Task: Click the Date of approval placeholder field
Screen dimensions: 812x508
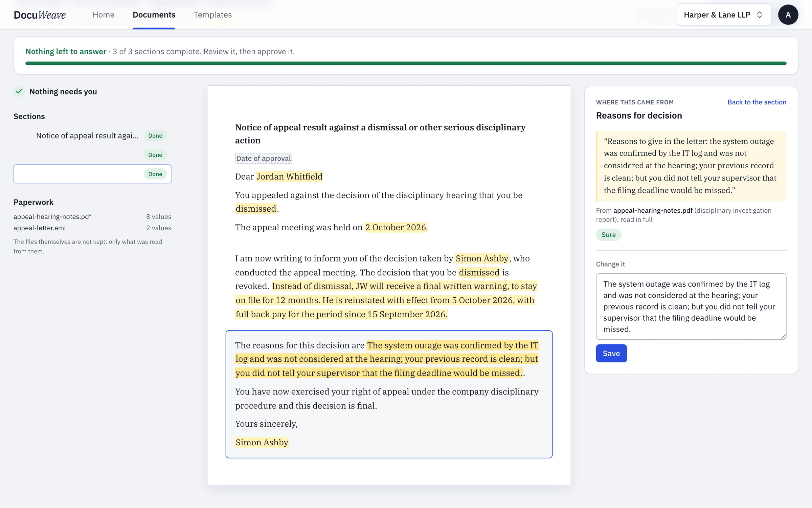Action: (264, 158)
